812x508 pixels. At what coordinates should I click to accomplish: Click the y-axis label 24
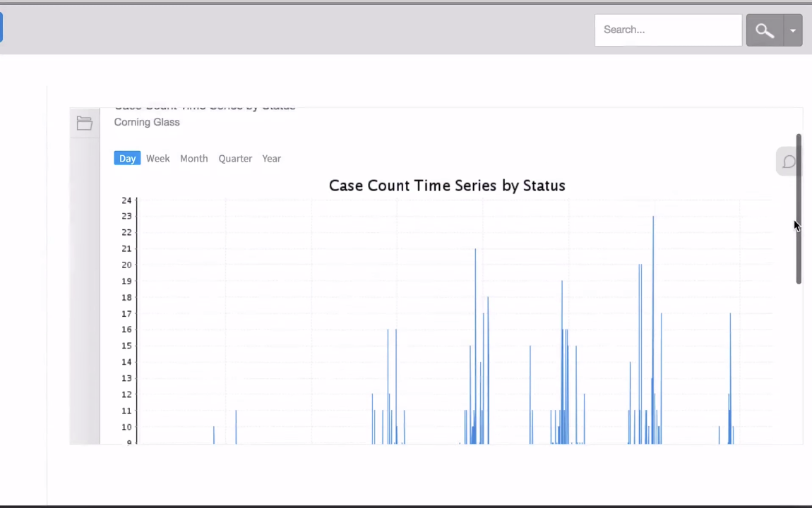pyautogui.click(x=127, y=200)
